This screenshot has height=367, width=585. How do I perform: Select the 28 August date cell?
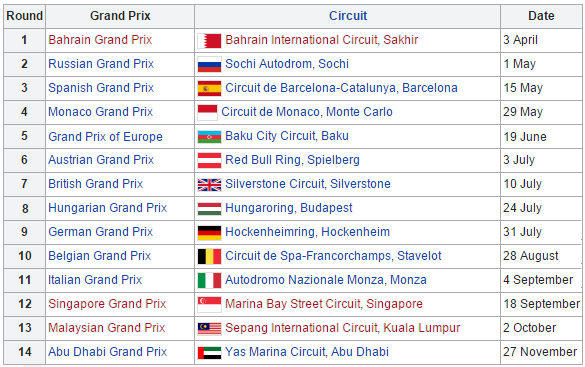coord(541,256)
